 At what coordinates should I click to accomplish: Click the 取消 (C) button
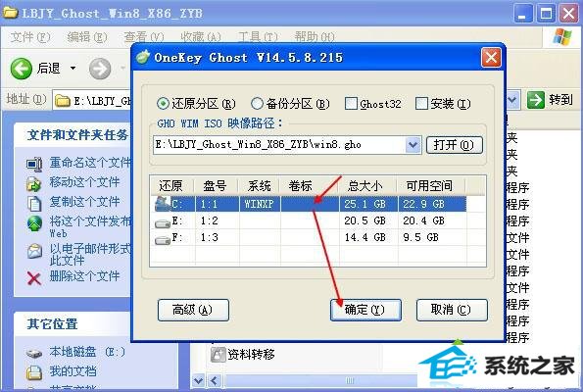(x=452, y=310)
